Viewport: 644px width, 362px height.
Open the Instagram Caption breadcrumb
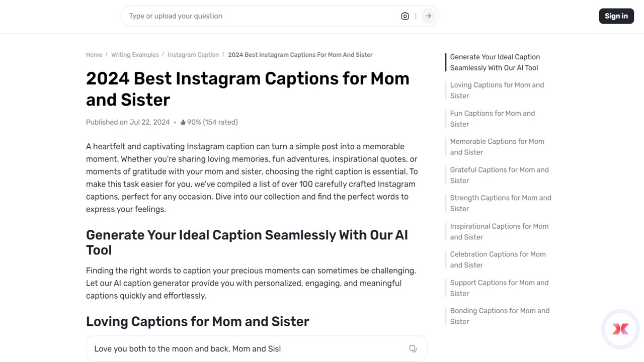(193, 54)
